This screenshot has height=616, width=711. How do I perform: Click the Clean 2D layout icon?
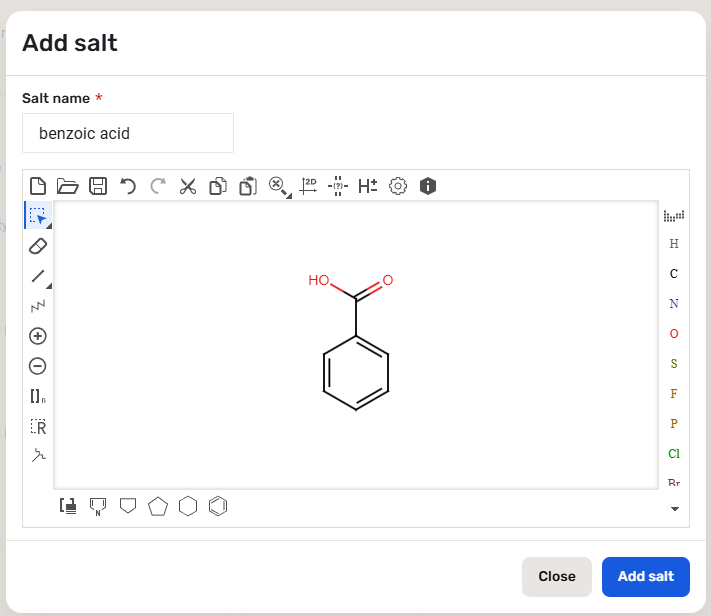308,185
